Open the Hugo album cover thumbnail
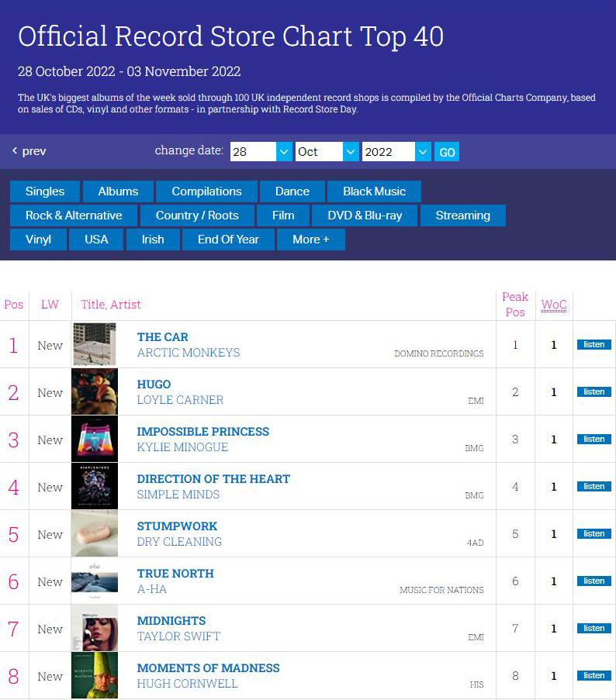616x700 pixels. click(95, 391)
